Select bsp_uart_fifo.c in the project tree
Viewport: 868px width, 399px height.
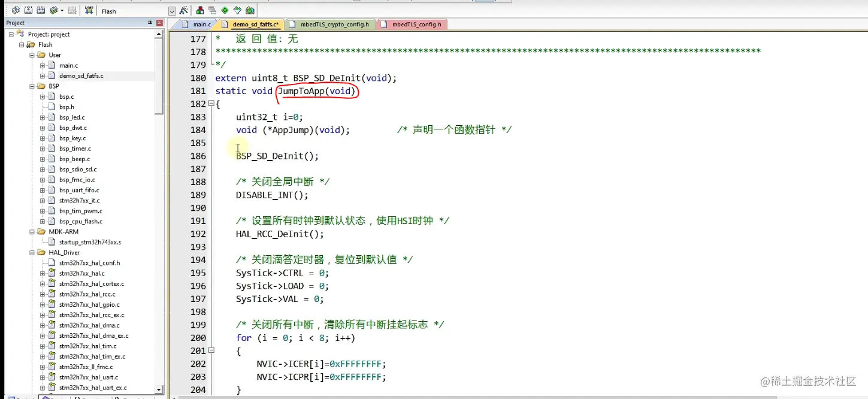(x=79, y=190)
